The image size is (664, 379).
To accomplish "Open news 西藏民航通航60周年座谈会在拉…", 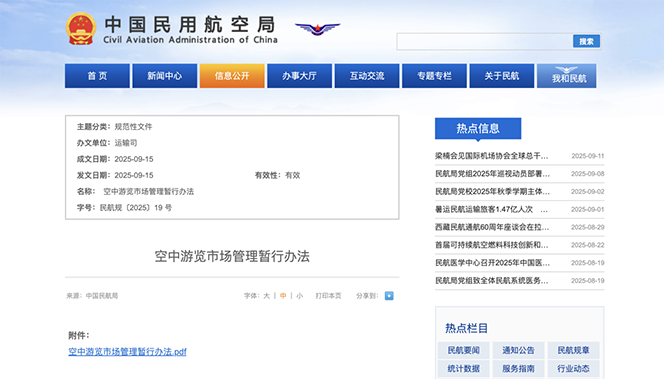I will click(x=492, y=227).
